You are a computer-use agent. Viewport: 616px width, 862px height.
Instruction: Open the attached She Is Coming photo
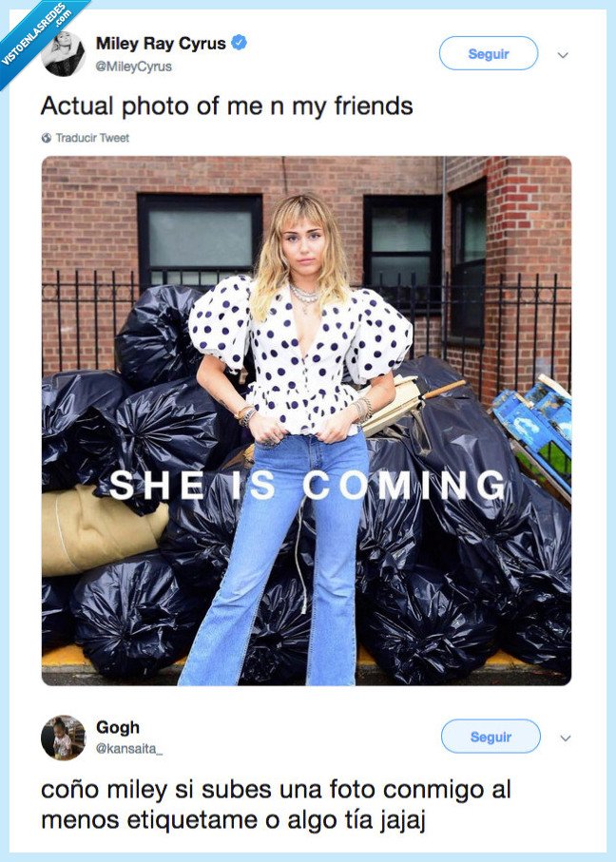(x=306, y=421)
